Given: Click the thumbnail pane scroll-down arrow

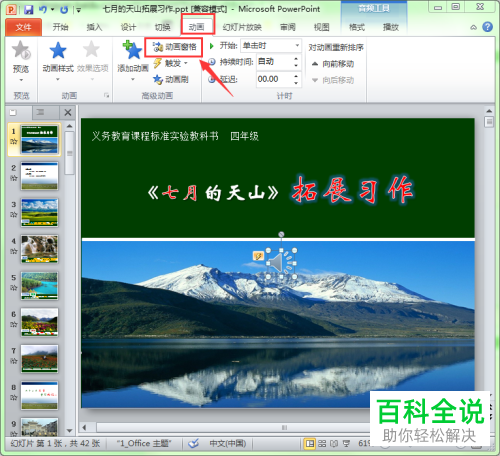Looking at the screenshot, I should pyautogui.click(x=69, y=431).
